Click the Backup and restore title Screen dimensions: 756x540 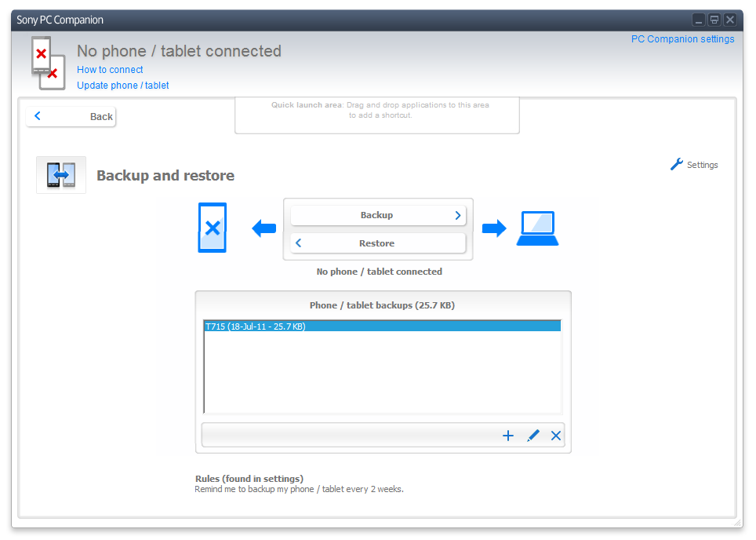tap(165, 175)
